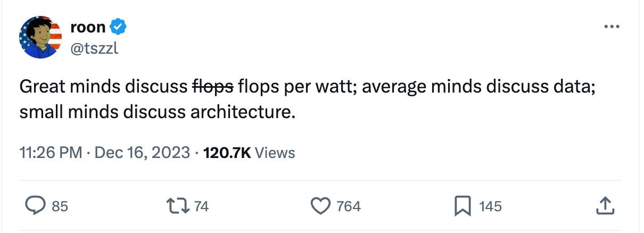Click the bookmark count 145
This screenshot has width=644, height=233.
490,206
